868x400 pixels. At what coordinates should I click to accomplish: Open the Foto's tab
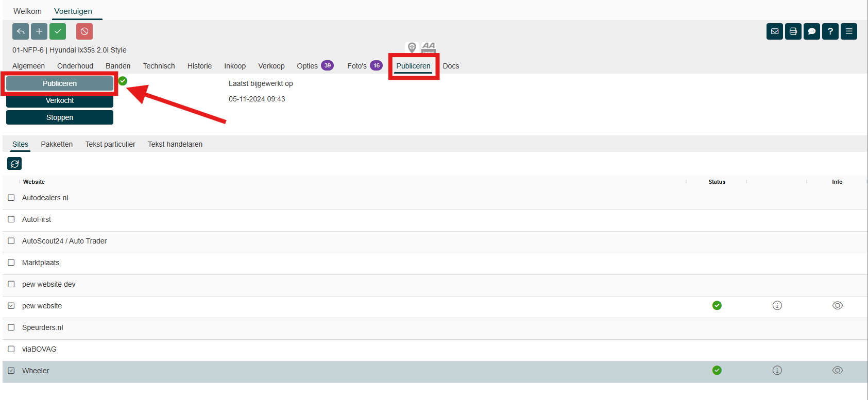(x=357, y=66)
